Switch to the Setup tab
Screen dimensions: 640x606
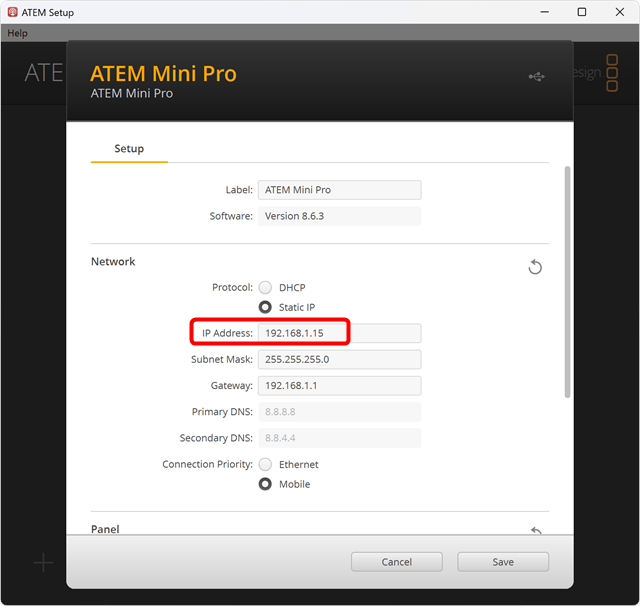tap(129, 149)
